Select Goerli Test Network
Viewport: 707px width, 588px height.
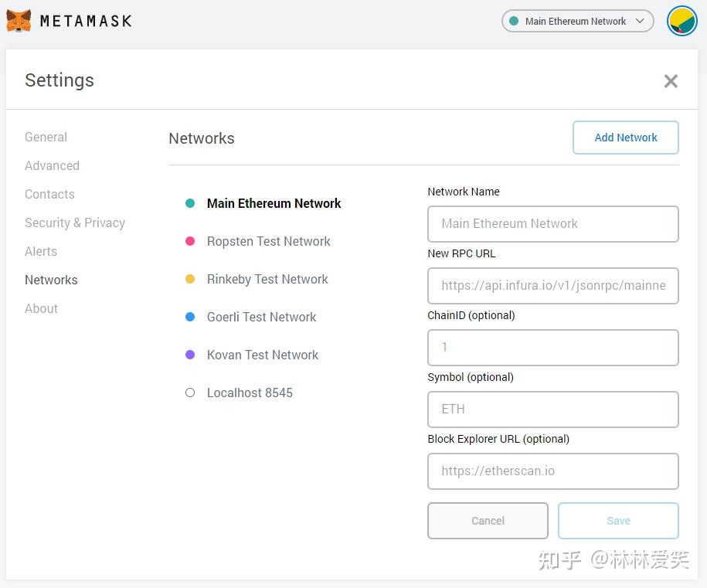click(x=261, y=317)
